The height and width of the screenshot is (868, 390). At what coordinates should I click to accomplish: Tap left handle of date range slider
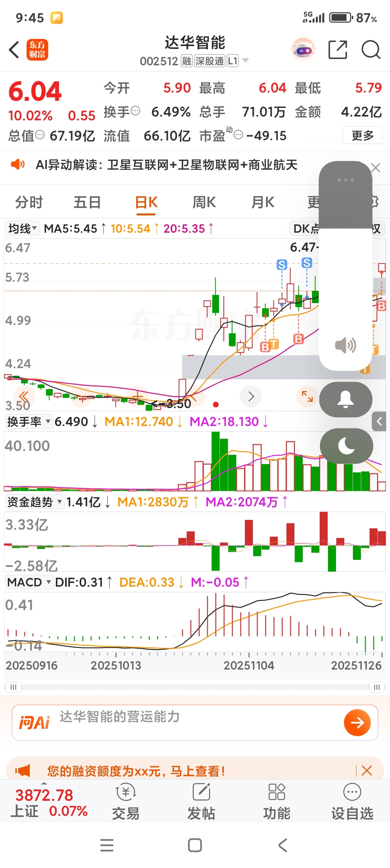pyautogui.click(x=13, y=687)
